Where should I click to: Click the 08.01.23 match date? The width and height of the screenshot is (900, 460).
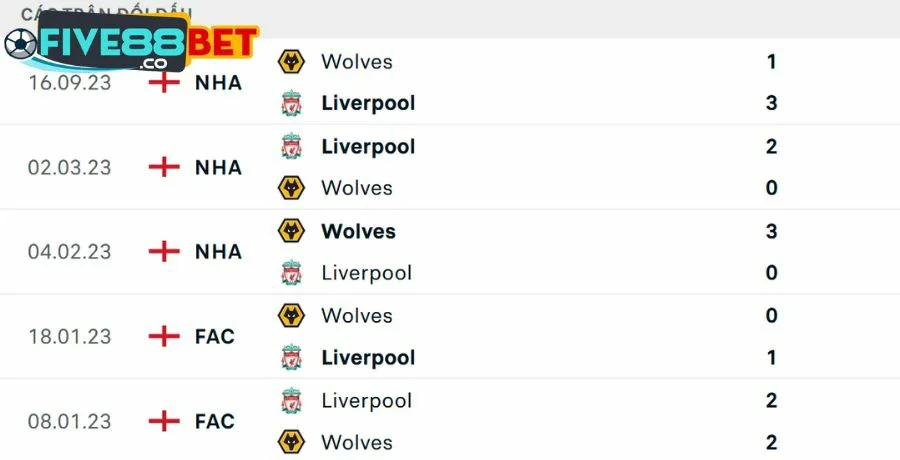(x=69, y=421)
